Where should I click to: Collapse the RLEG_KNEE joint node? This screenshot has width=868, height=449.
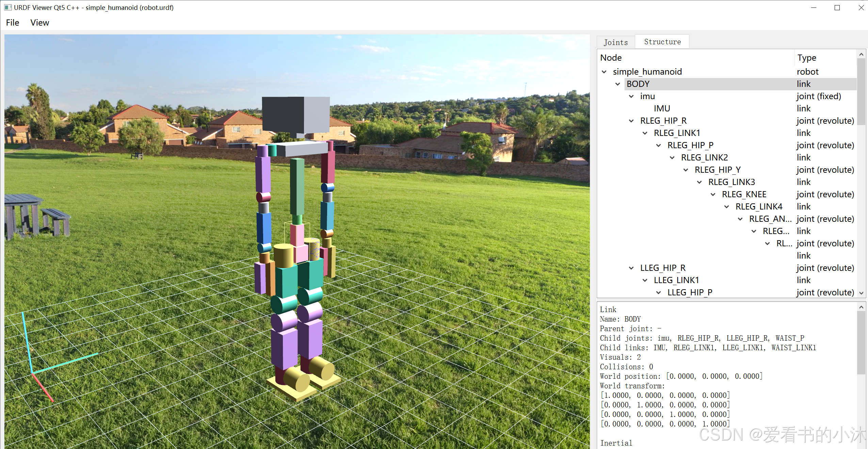point(713,195)
